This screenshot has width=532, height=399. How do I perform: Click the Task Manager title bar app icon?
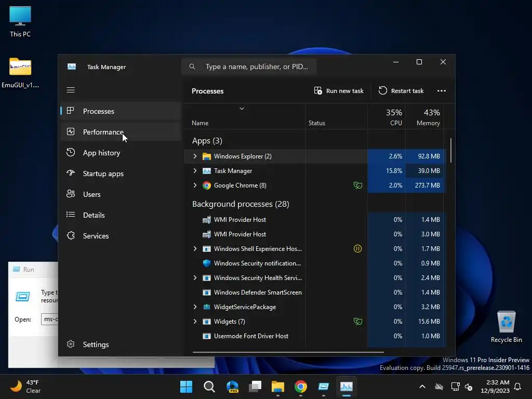(72, 66)
